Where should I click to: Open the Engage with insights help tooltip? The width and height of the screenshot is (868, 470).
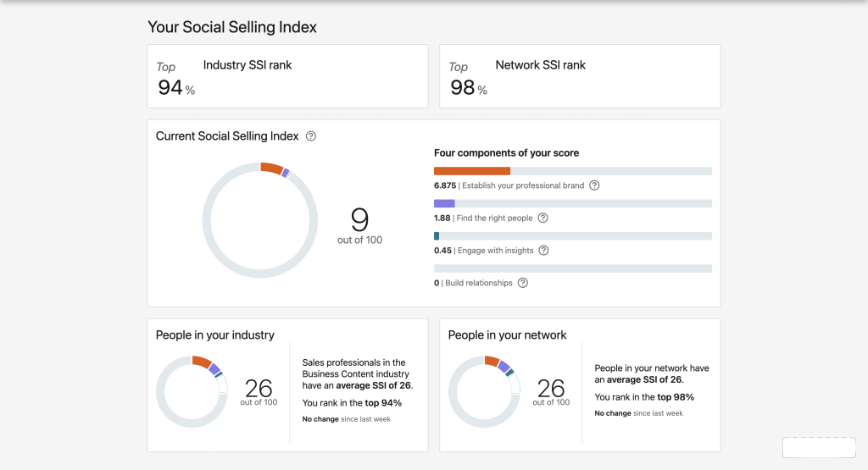(543, 251)
